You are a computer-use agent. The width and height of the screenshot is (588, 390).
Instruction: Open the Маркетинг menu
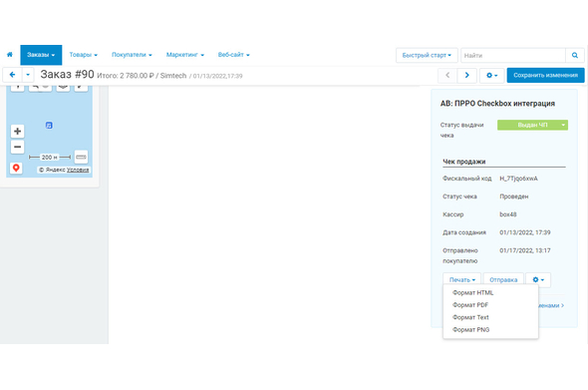(x=185, y=55)
